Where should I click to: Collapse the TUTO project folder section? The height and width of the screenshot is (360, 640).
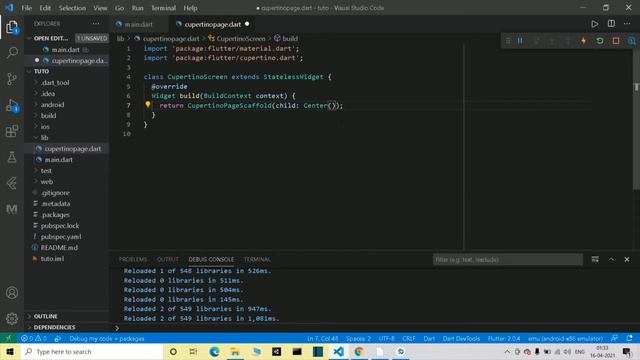pyautogui.click(x=41, y=71)
